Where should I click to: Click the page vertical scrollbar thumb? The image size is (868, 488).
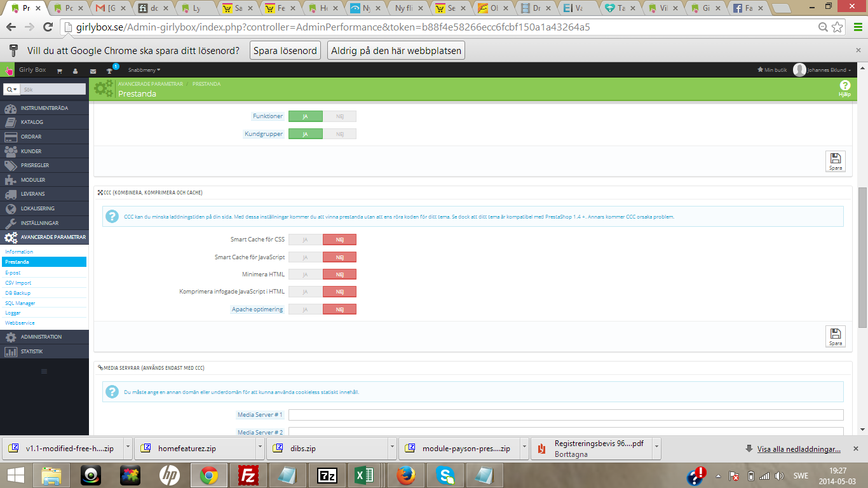pyautogui.click(x=863, y=257)
